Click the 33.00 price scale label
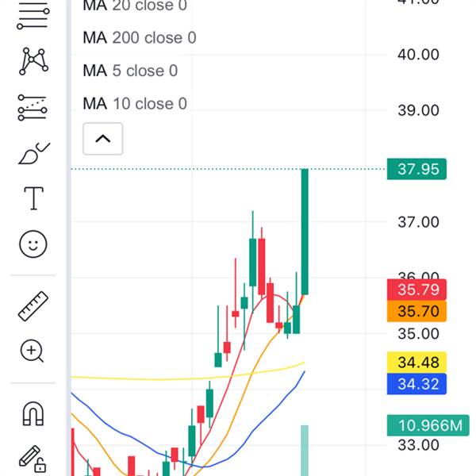This screenshot has height=476, width=476. click(x=418, y=445)
